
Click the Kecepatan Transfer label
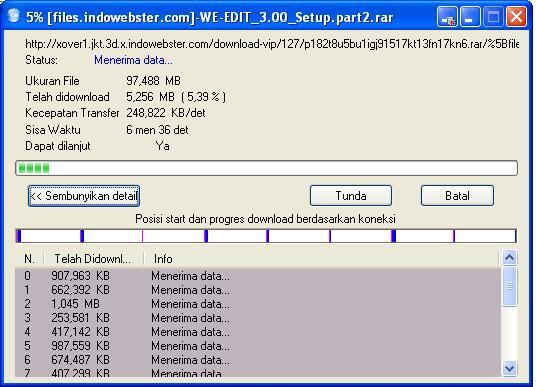[x=72, y=113]
